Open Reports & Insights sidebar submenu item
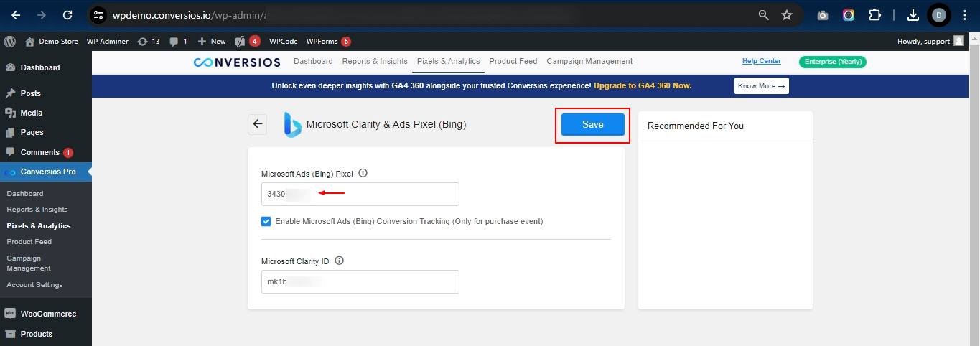Image resolution: width=980 pixels, height=346 pixels. [x=37, y=210]
